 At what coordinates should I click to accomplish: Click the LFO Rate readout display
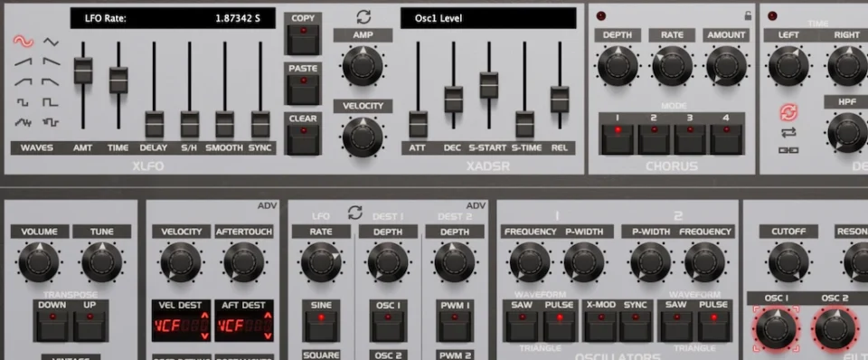(173, 18)
